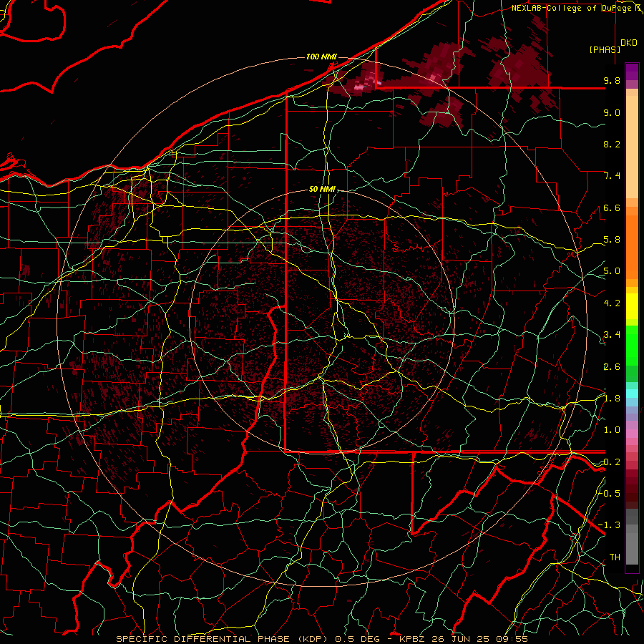This screenshot has width=644, height=644.
Task: Click the 2.6 value on the legend
Action: [612, 367]
